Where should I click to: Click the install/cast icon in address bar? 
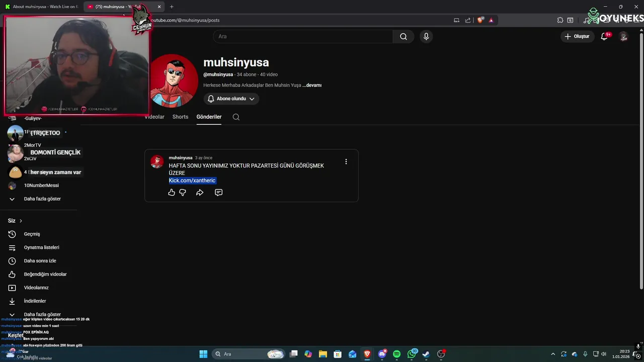(x=456, y=20)
